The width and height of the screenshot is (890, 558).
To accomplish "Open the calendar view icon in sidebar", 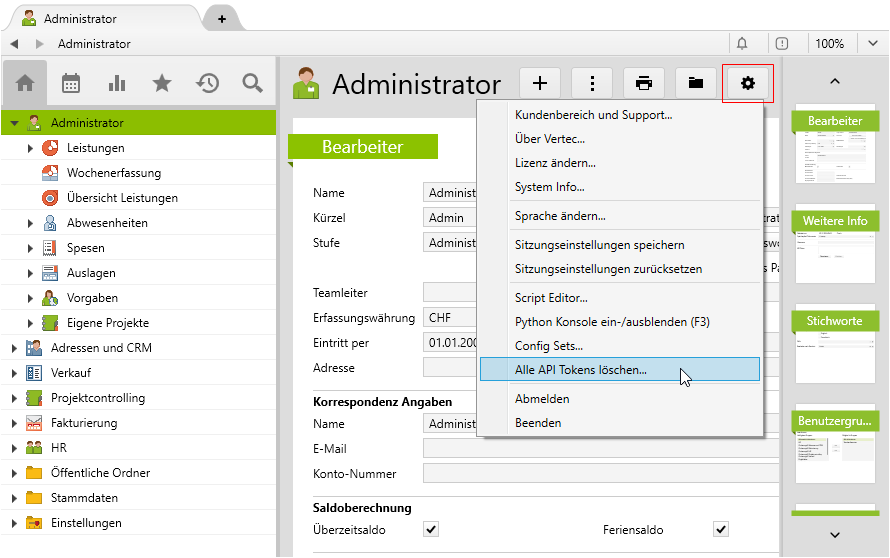I will point(71,84).
